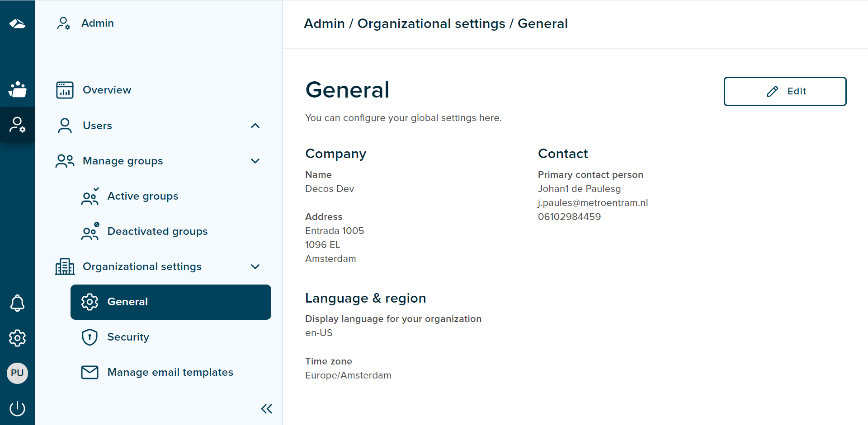Select the user management icon in the dark rail
This screenshot has width=868, height=425.
17,125
